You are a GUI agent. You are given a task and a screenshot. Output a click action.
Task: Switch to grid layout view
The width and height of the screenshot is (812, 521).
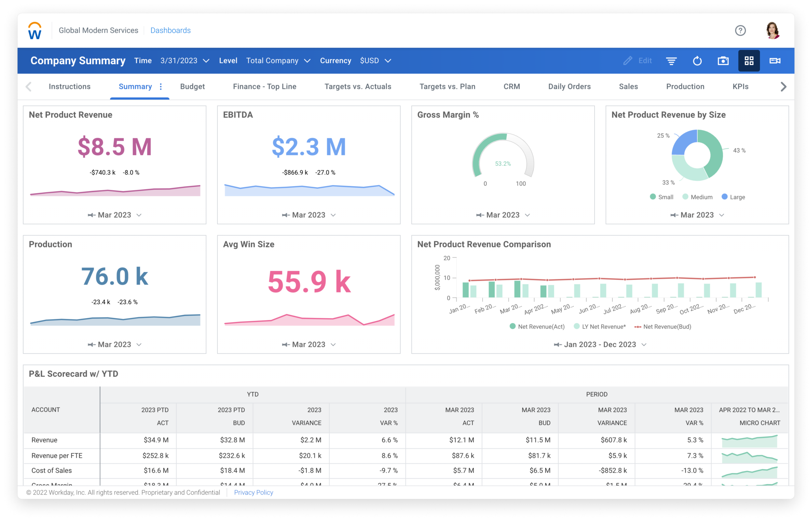tap(749, 61)
